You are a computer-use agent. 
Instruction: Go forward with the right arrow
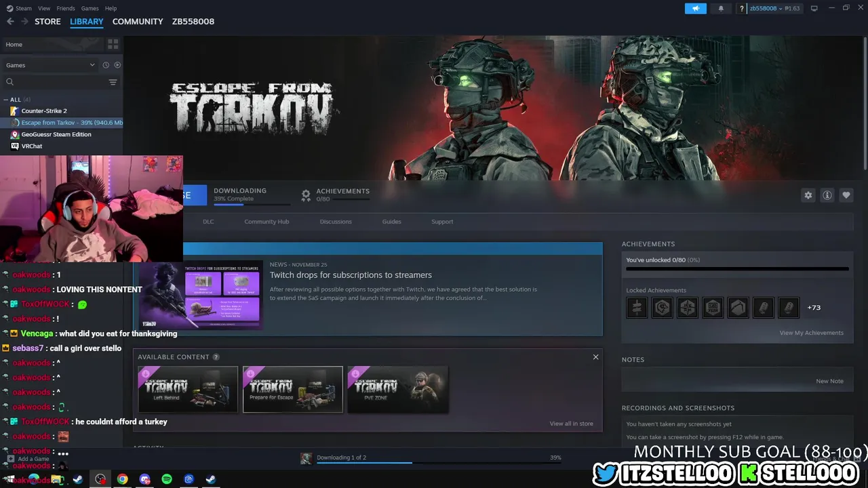point(24,22)
